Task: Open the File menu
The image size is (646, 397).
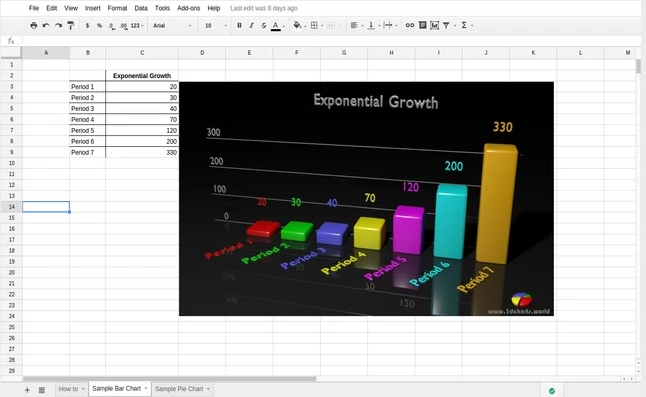Action: (34, 8)
